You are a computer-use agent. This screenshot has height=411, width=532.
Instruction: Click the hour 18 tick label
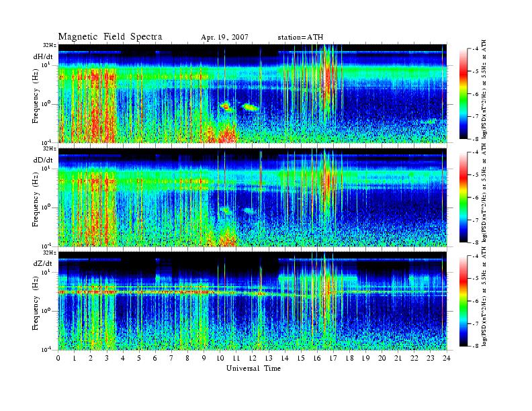point(349,358)
